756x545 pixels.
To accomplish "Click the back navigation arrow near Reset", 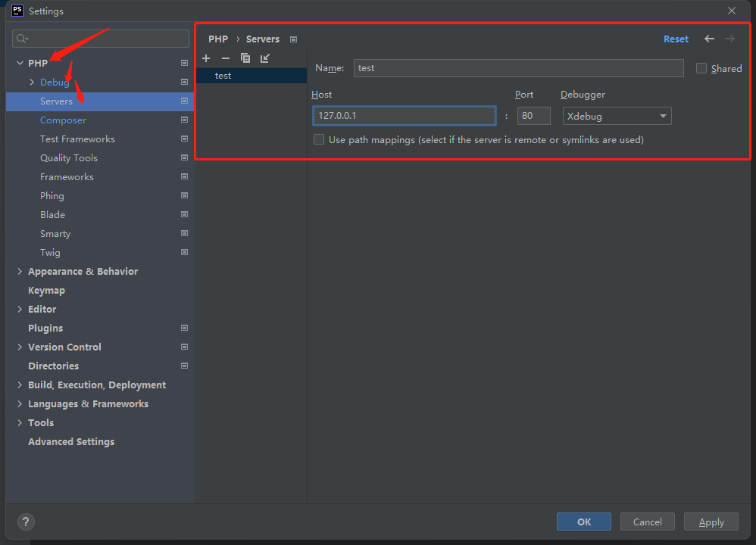I will [709, 39].
